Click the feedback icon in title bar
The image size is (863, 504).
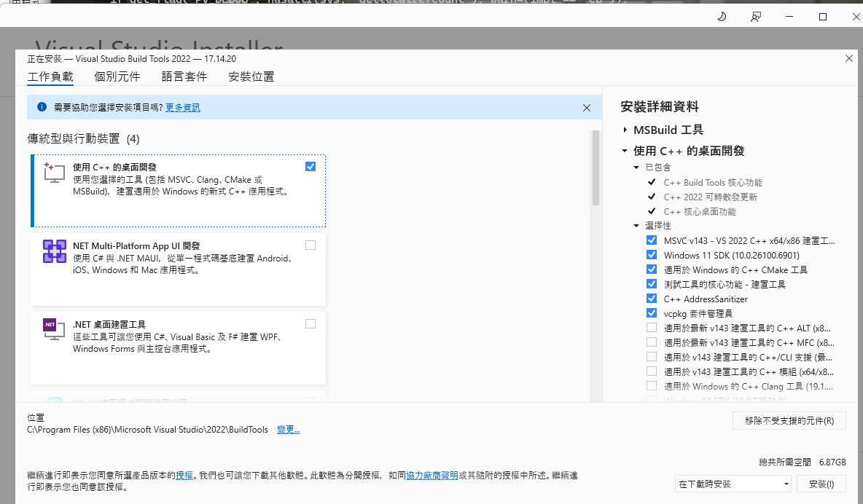tap(756, 16)
